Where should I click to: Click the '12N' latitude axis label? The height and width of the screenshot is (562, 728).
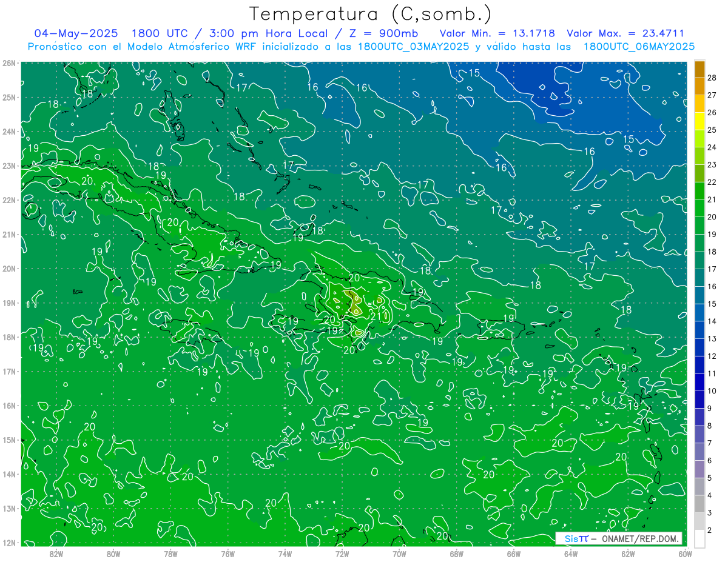coord(9,543)
